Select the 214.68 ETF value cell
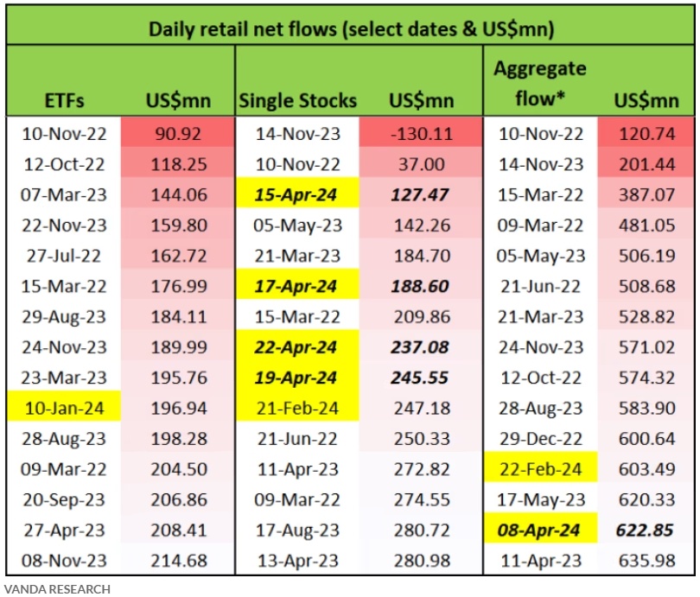Screen dimensions: 700x597 tap(178, 559)
